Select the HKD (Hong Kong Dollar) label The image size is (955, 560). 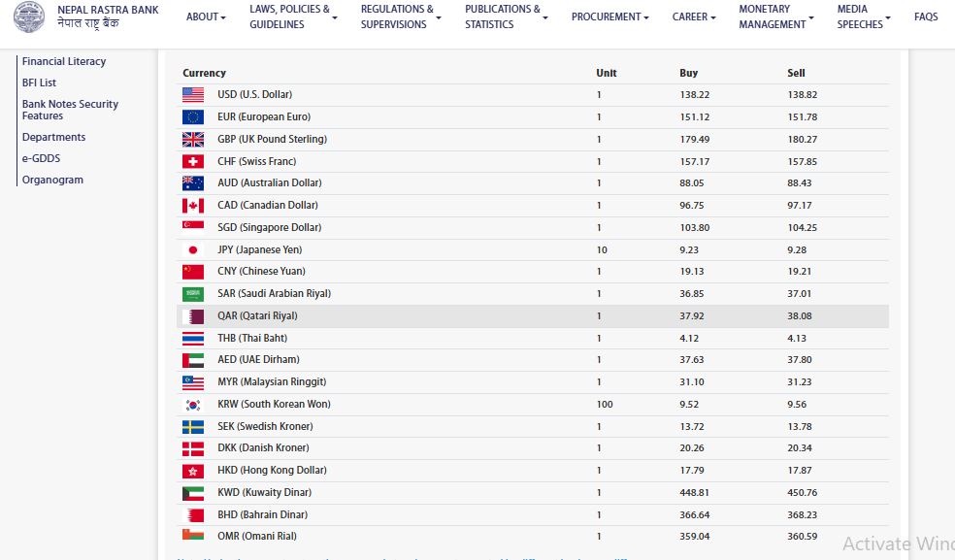273,471
